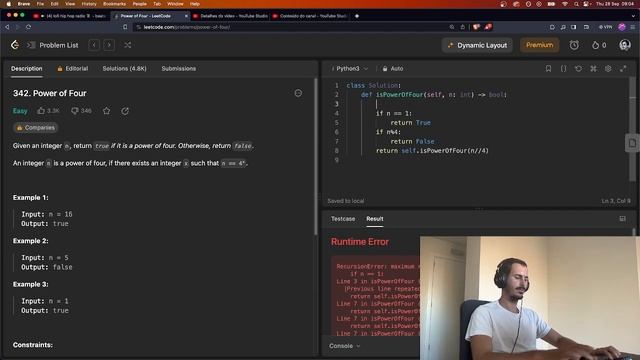
Task: Expand the Companies tag
Action: [36, 128]
